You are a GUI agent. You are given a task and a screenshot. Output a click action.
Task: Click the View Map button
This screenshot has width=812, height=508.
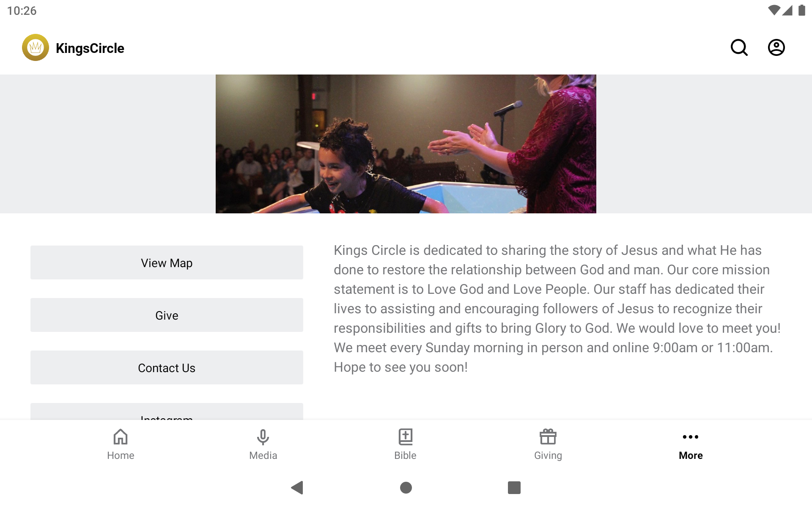167,262
